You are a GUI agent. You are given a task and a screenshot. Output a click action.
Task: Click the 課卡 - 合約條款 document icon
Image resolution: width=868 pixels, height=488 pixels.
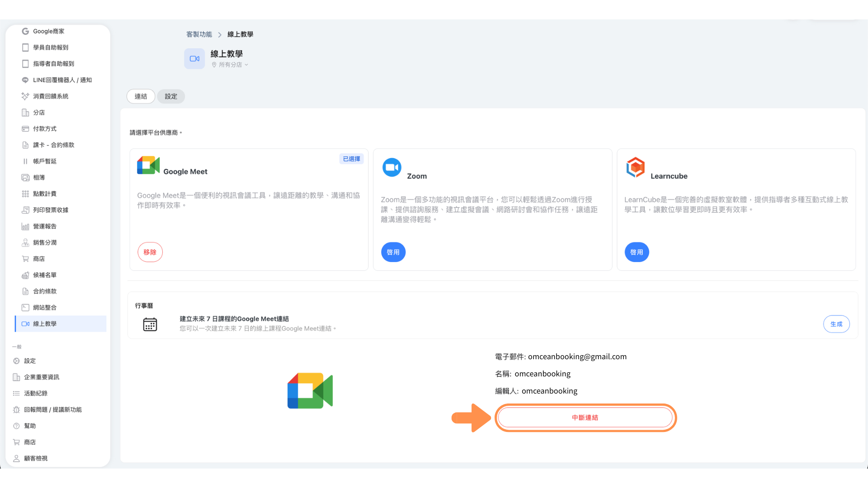click(25, 145)
